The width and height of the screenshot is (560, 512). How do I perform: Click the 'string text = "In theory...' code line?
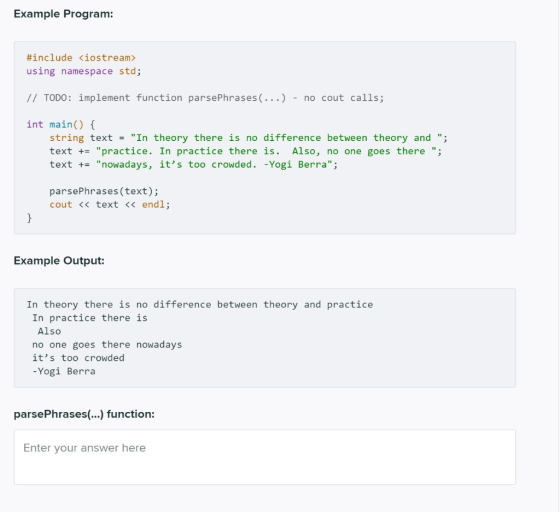[249, 138]
